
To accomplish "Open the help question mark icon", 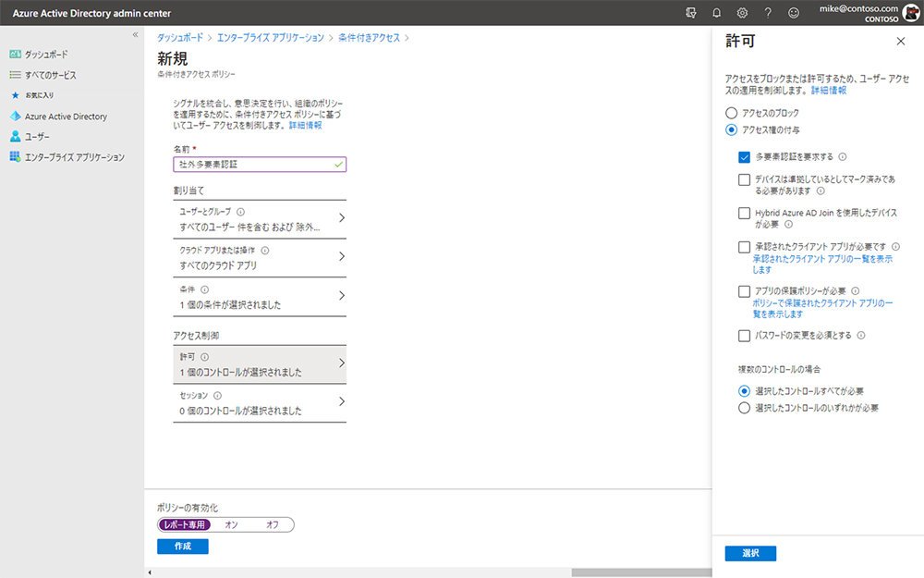I will (x=768, y=12).
